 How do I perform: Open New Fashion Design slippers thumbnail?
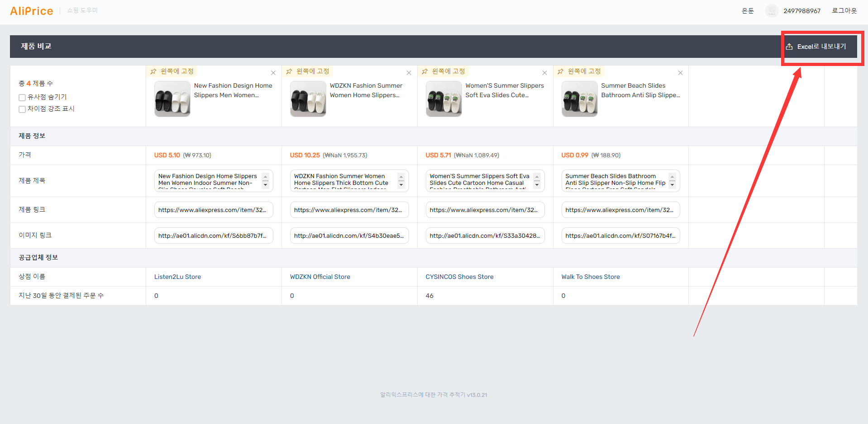click(x=172, y=99)
